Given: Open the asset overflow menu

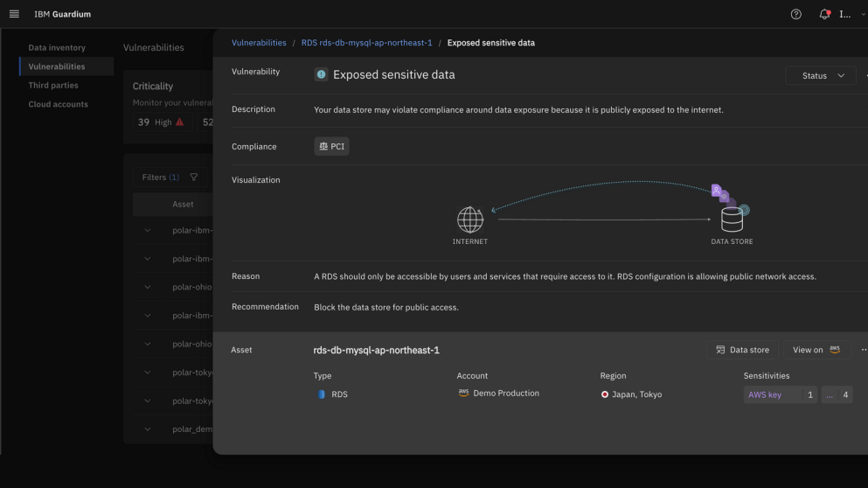Looking at the screenshot, I should coord(863,350).
